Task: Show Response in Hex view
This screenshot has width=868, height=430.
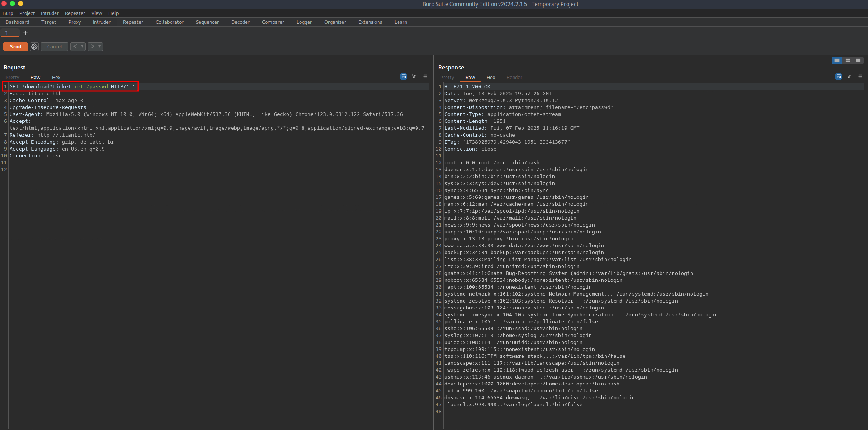Action: [x=491, y=77]
